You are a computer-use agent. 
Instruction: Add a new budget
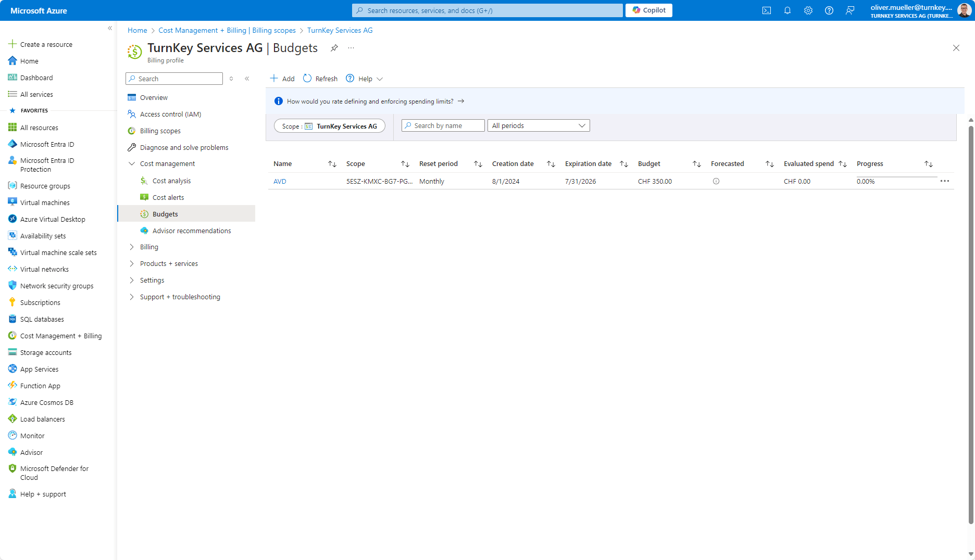pyautogui.click(x=282, y=79)
